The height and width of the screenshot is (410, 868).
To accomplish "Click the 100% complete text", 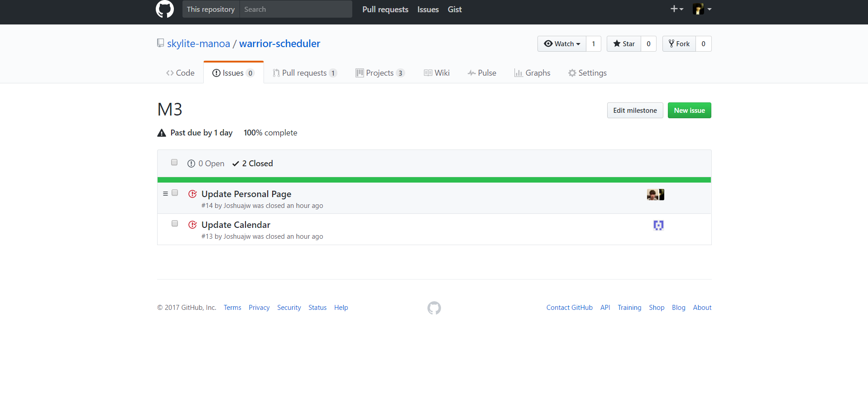I will click(x=270, y=133).
